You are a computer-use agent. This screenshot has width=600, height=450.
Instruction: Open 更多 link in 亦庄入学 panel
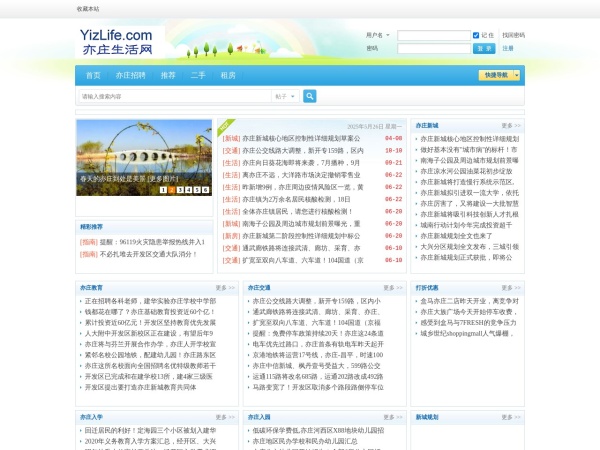[225, 417]
